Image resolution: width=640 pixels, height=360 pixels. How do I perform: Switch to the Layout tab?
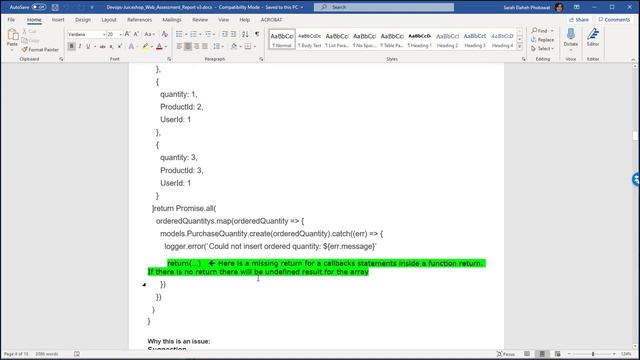[x=109, y=20]
